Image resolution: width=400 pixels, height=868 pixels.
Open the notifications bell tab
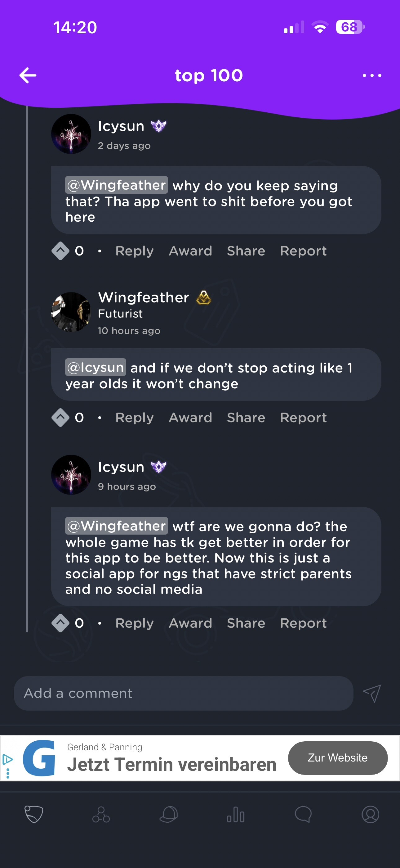[168, 814]
